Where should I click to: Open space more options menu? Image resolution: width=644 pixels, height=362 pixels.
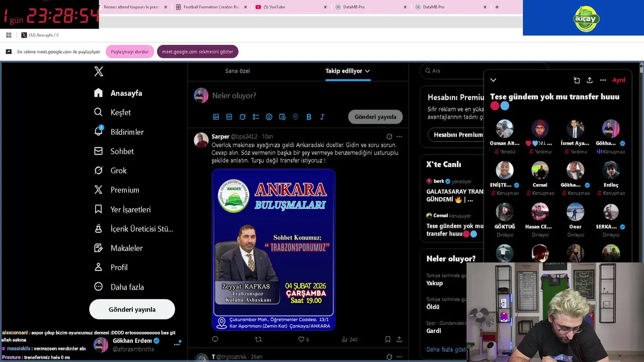[x=603, y=80]
